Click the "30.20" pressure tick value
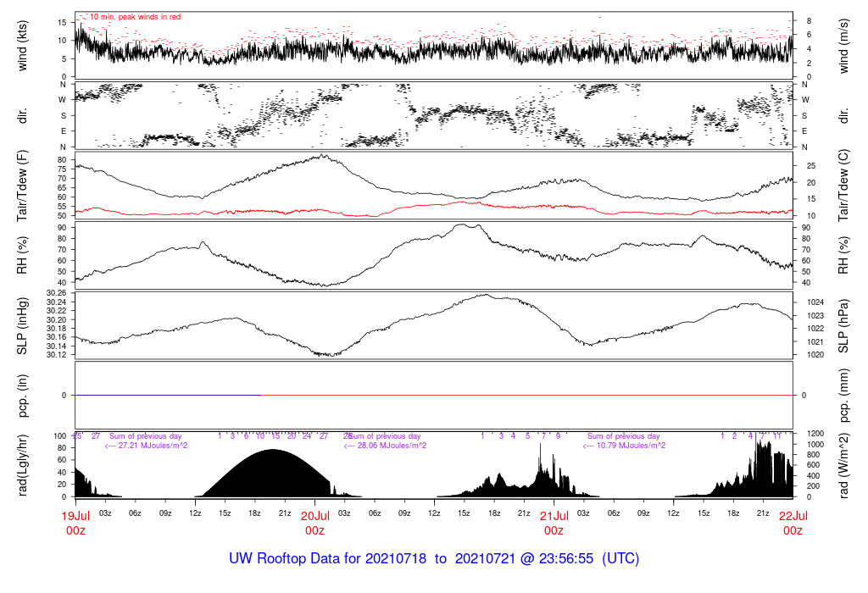Screen dimensions: 868x593 (57, 319)
